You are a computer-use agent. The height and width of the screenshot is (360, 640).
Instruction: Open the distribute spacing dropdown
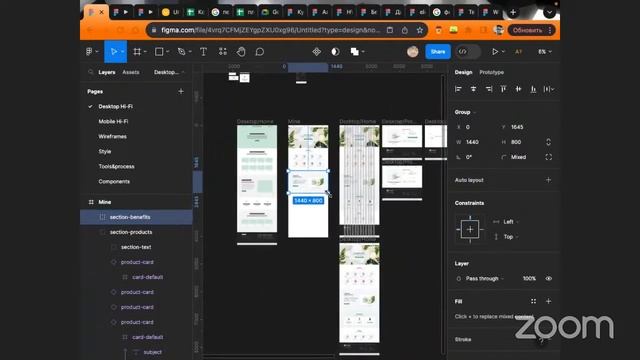click(549, 89)
